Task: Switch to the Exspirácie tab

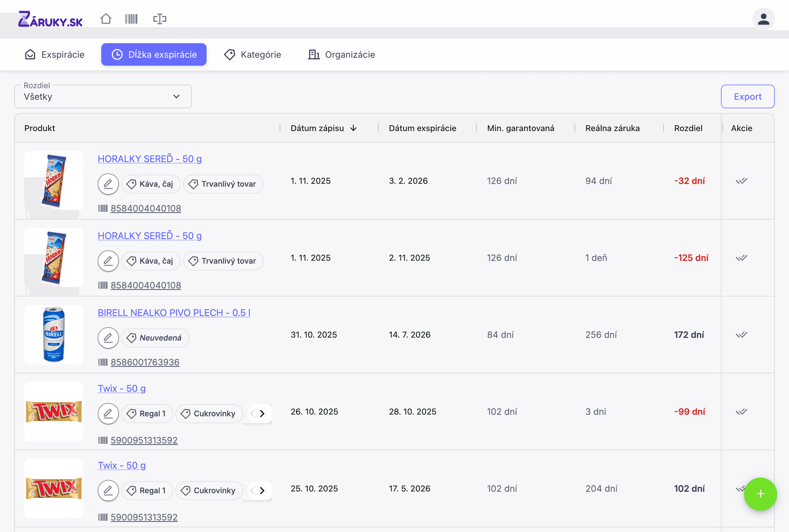Action: 55,55
